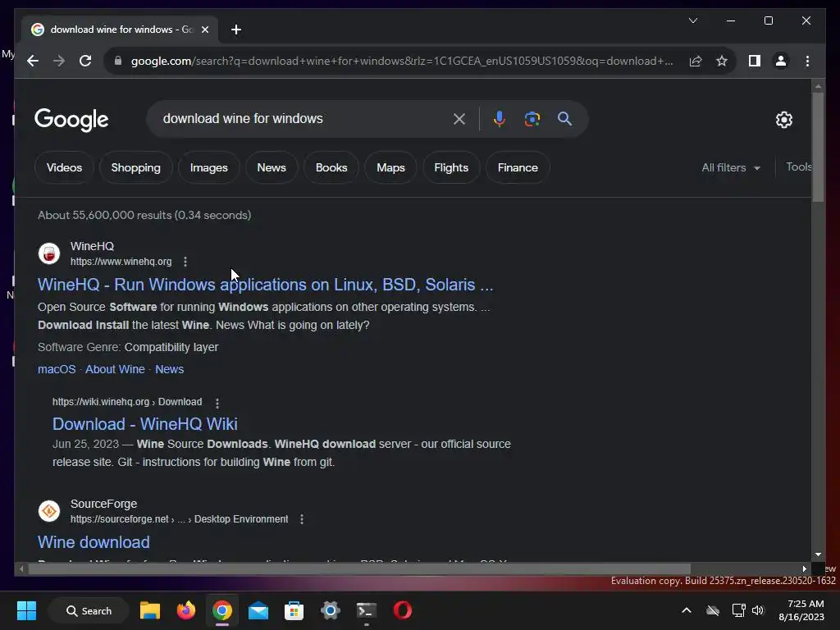Open the clock and date flyout
Viewport: 840px width, 630px height.
(x=801, y=610)
